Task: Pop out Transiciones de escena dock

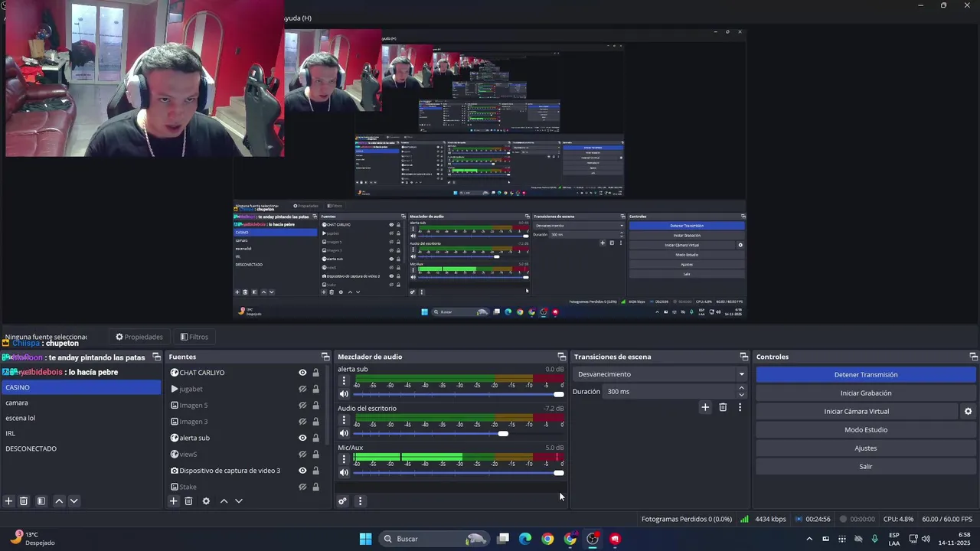Action: 744,357
